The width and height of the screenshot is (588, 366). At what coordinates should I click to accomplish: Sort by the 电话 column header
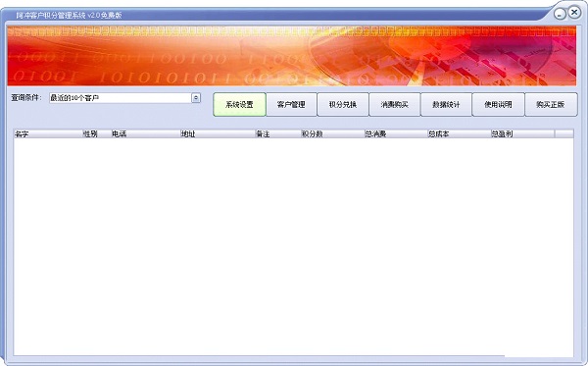146,133
